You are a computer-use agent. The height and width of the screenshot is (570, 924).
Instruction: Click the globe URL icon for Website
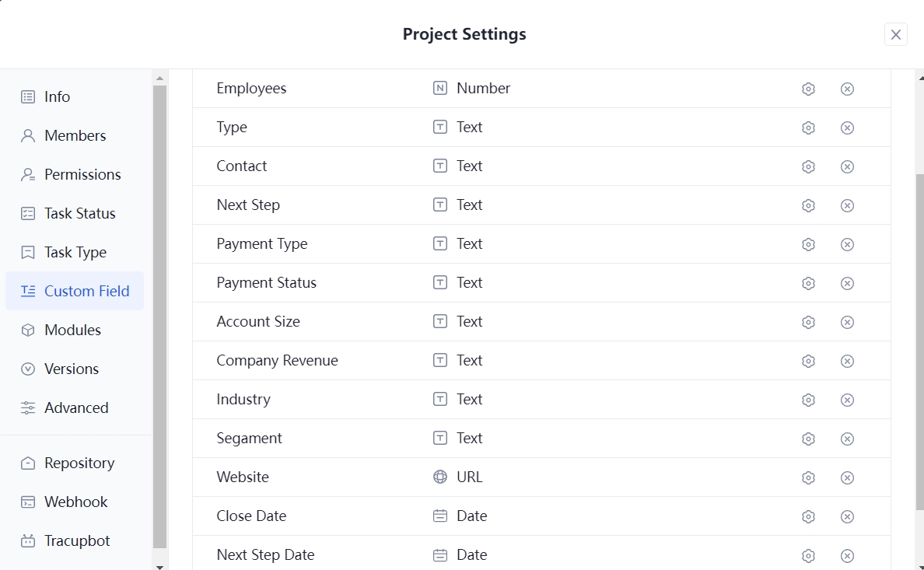tap(439, 477)
